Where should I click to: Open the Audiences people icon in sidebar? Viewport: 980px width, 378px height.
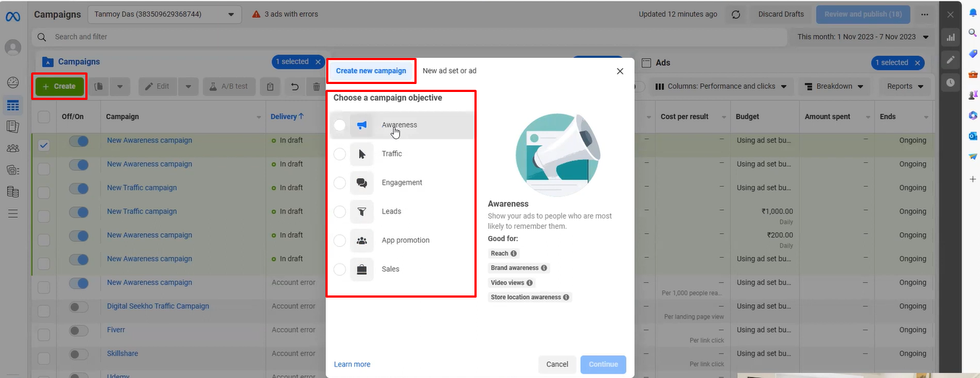coord(13,148)
